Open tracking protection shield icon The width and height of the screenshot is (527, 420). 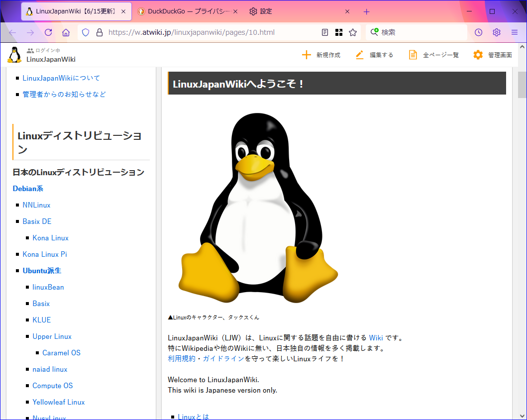pos(86,32)
